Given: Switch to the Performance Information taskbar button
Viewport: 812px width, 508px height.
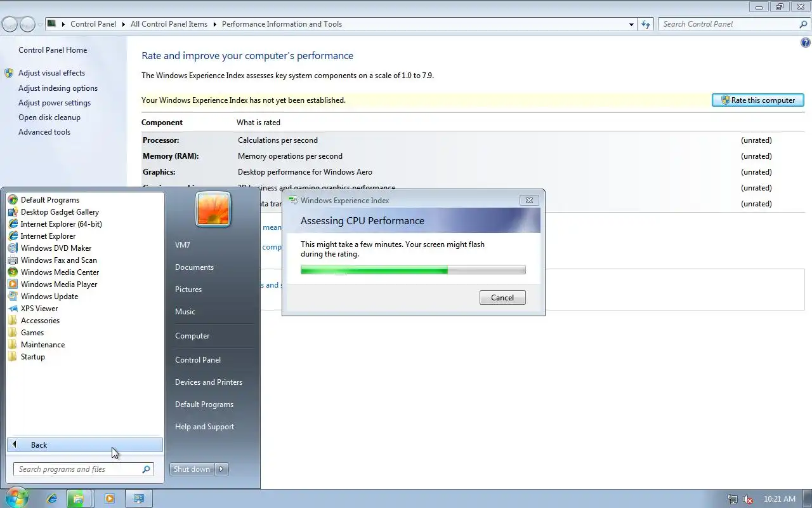Looking at the screenshot, I should [x=138, y=499].
